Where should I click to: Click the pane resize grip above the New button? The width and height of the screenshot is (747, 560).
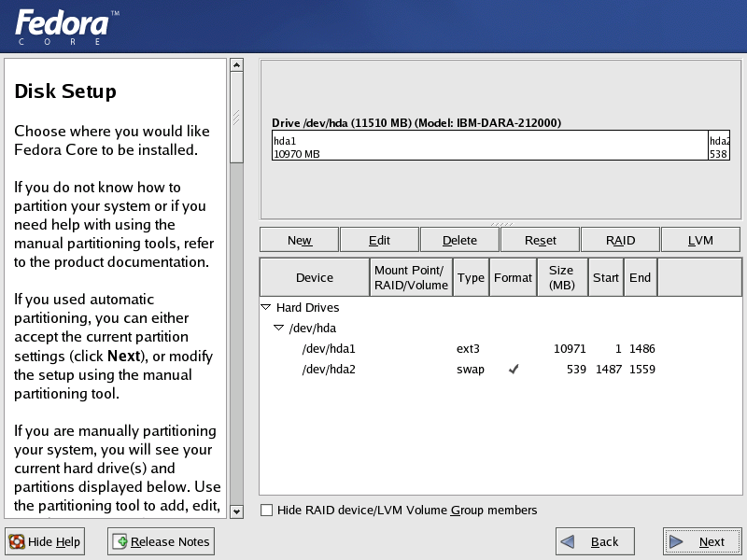501,224
